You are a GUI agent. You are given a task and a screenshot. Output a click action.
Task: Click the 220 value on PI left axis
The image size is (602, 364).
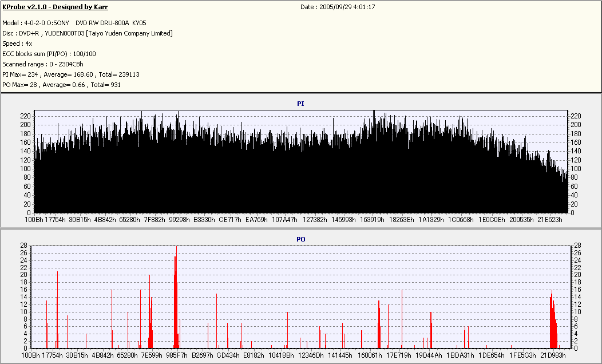pos(25,116)
